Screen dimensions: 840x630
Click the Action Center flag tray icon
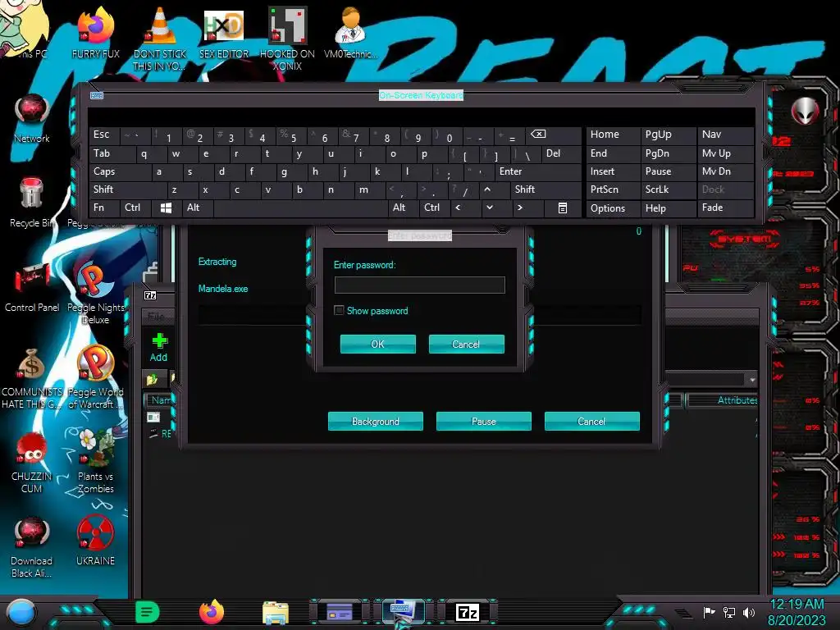710,612
